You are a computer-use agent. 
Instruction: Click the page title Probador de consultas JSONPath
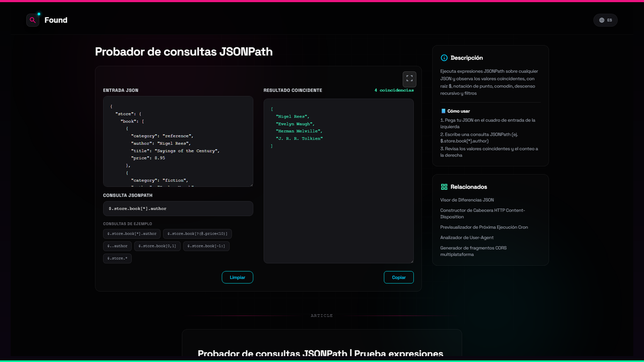[x=184, y=52]
